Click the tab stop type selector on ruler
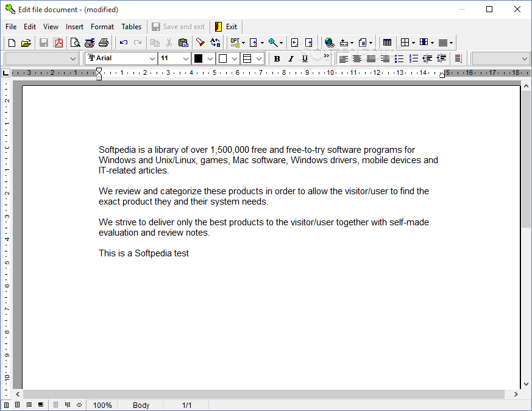The height and width of the screenshot is (411, 532). coord(5,72)
